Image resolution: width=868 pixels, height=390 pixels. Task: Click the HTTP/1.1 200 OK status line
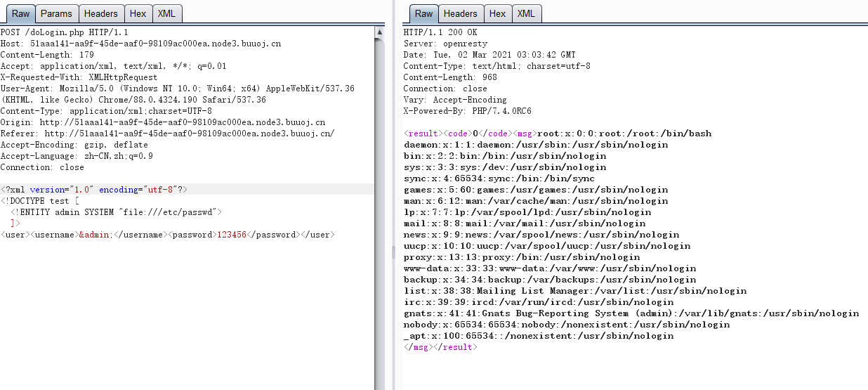coord(440,32)
